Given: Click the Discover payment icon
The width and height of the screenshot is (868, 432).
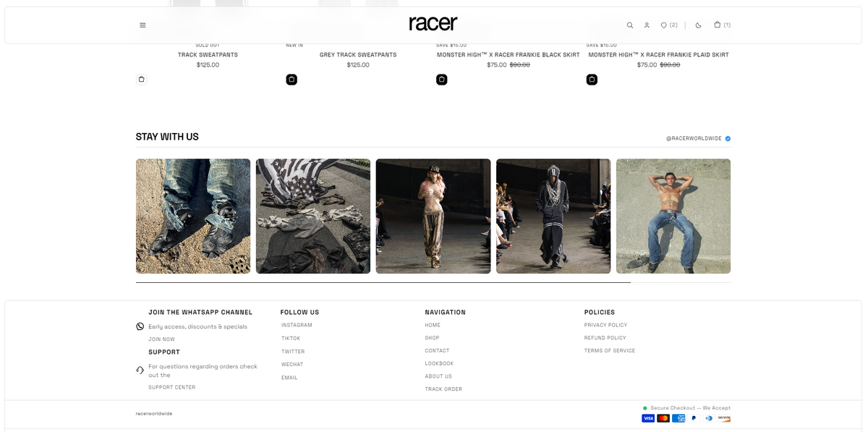Looking at the screenshot, I should 724,418.
